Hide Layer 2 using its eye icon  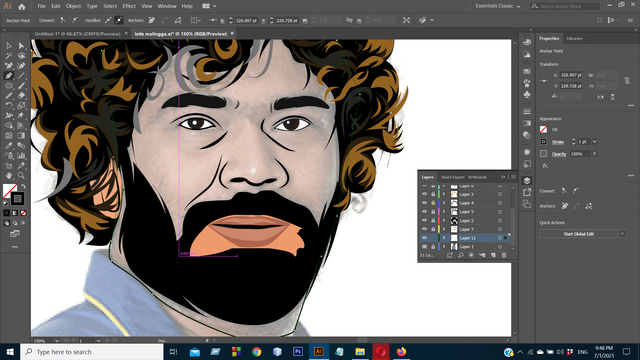click(424, 220)
